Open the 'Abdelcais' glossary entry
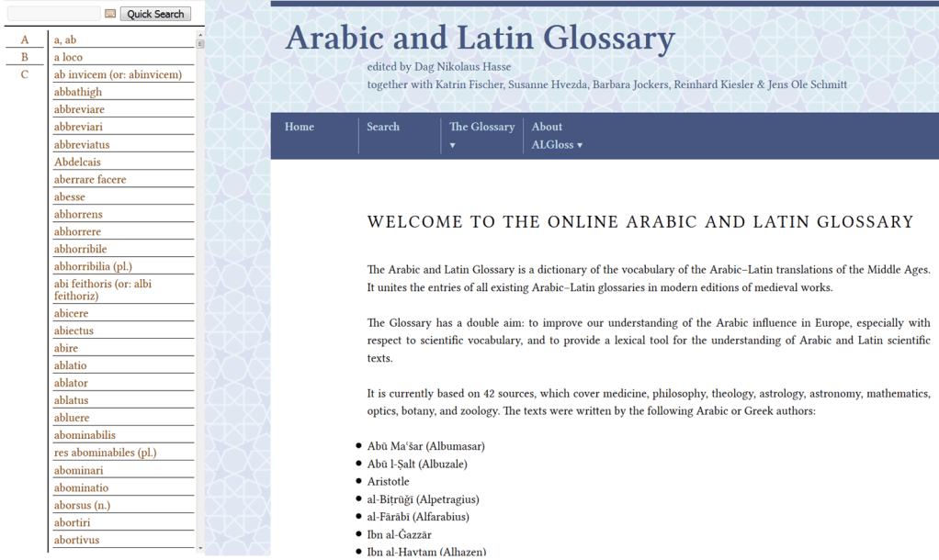The width and height of the screenshot is (939, 560). 77,162
